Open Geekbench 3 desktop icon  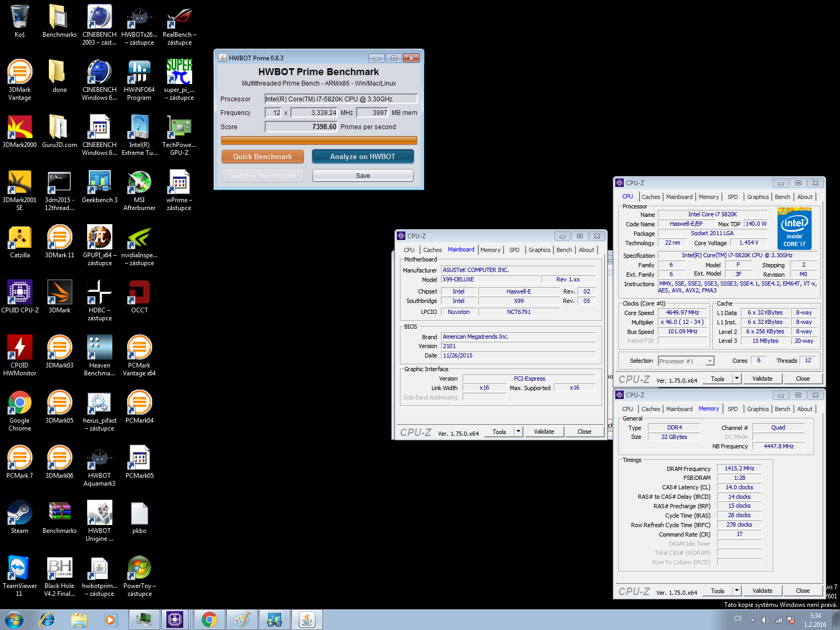click(x=99, y=186)
